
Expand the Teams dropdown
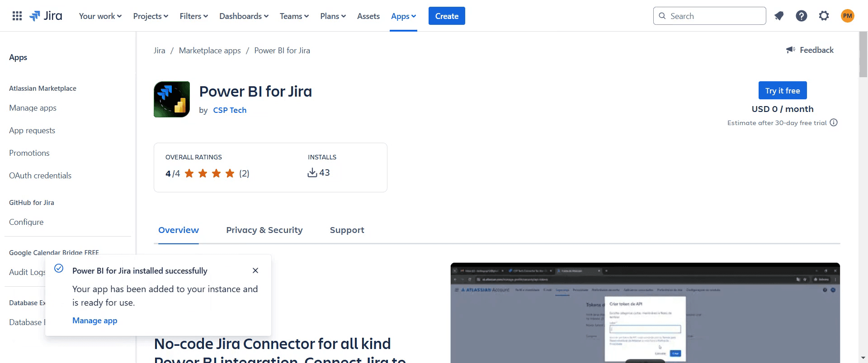(294, 16)
